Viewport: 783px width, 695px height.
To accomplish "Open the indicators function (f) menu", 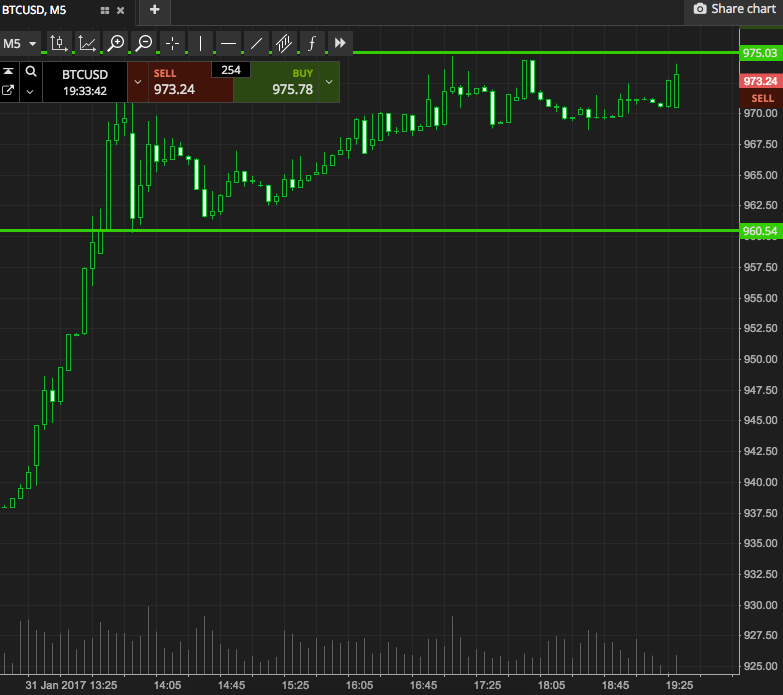I will (312, 43).
